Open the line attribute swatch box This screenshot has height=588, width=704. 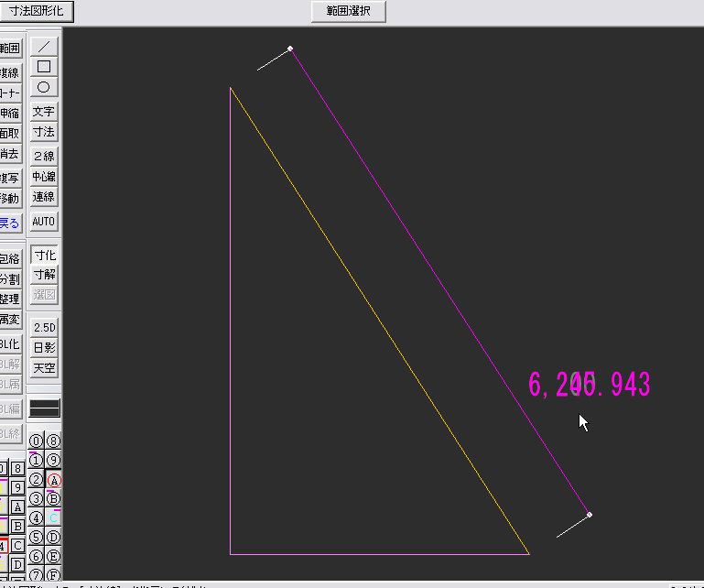[x=45, y=408]
